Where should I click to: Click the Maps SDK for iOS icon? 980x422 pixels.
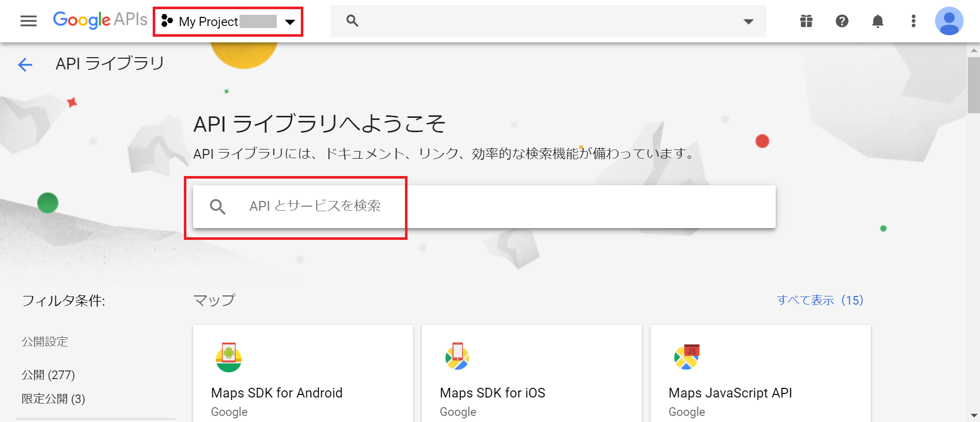[458, 356]
